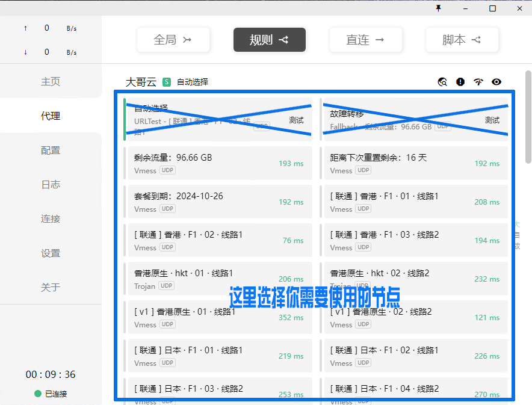Open the 配置 profiles tab
The width and height of the screenshot is (532, 405).
(51, 150)
